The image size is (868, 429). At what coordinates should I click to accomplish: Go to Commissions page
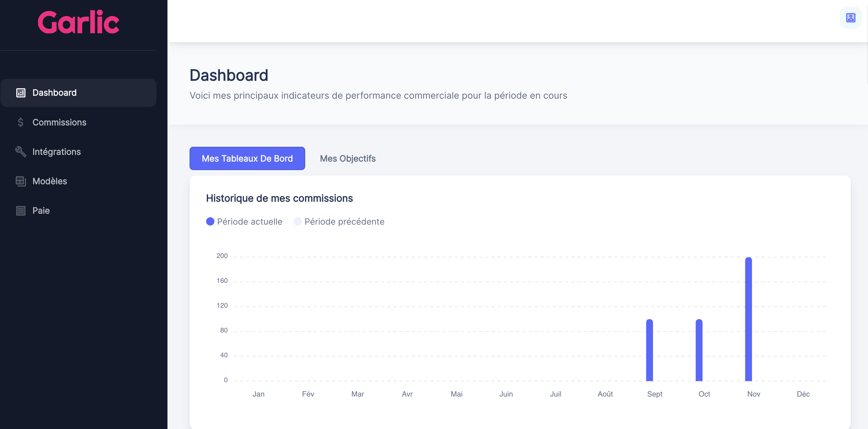[x=79, y=122]
